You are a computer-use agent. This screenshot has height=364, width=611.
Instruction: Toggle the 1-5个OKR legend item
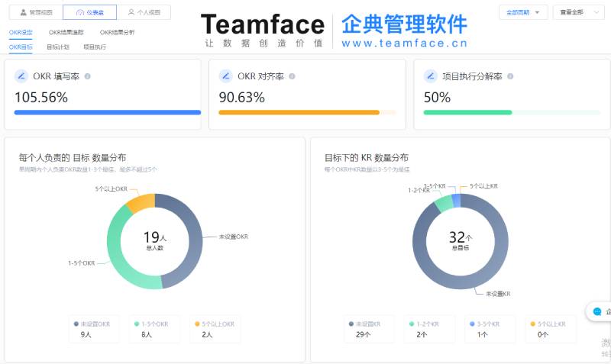click(154, 329)
